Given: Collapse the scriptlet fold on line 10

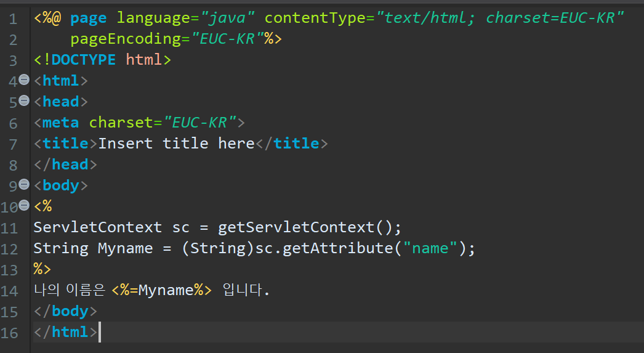Looking at the screenshot, I should (x=24, y=205).
